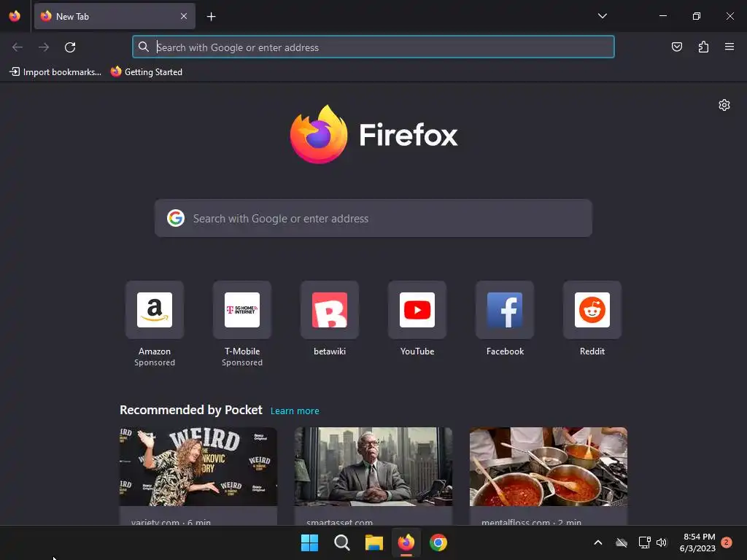Click the volume speaker tray icon
This screenshot has width=747, height=560.
tap(662, 542)
